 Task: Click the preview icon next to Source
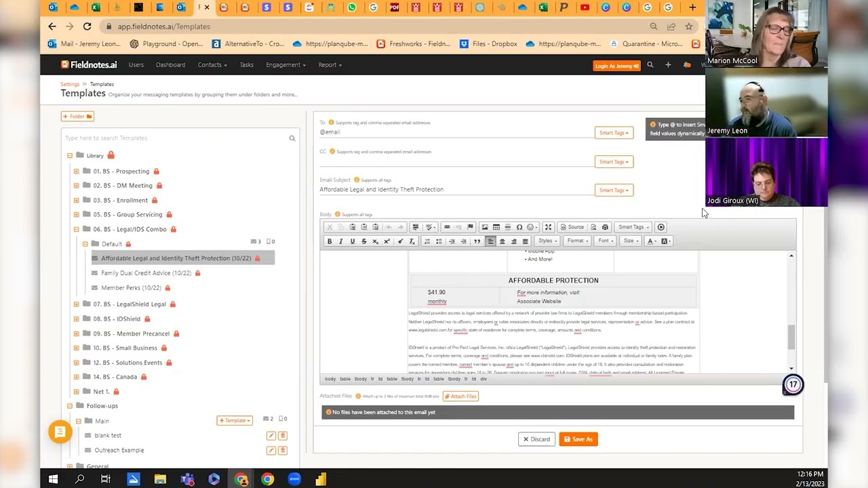(x=593, y=227)
